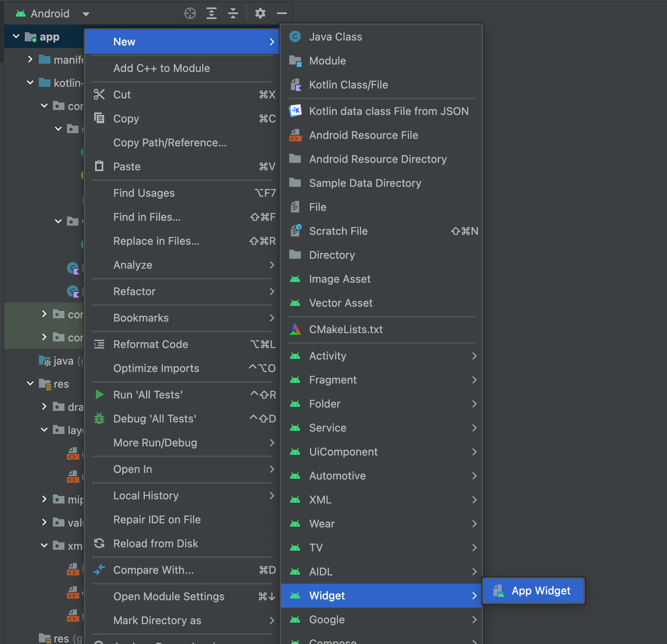Select Android Resource Directory
The height and width of the screenshot is (644, 667).
click(381, 159)
